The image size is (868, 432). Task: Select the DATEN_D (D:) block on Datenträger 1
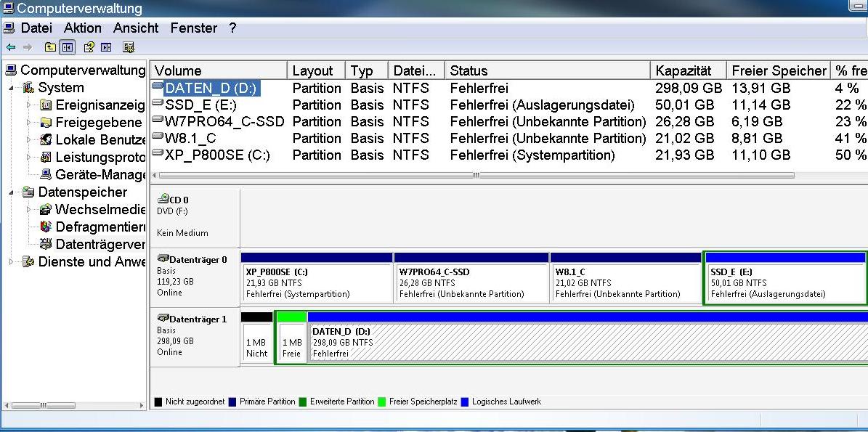pos(588,338)
